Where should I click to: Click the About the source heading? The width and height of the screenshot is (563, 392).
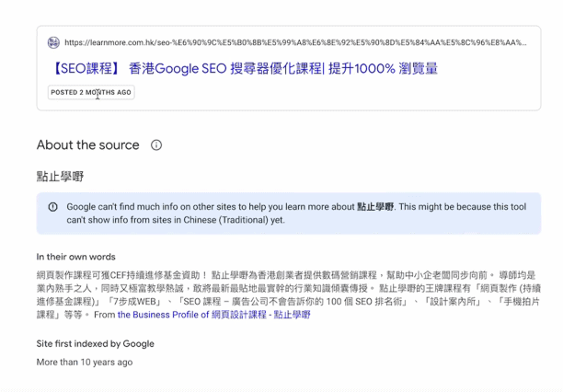(x=87, y=145)
